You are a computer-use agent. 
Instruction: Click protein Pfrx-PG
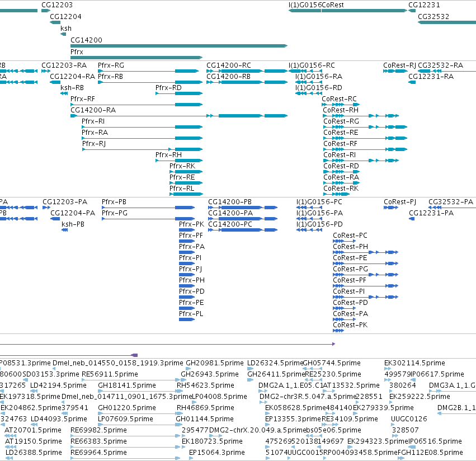tap(148, 219)
